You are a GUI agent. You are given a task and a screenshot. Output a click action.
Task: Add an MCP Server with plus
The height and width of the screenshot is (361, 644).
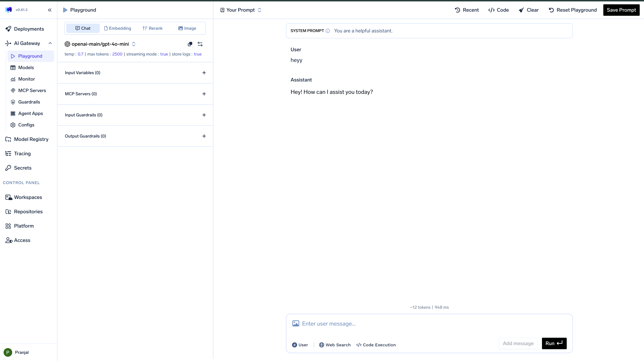204,94
